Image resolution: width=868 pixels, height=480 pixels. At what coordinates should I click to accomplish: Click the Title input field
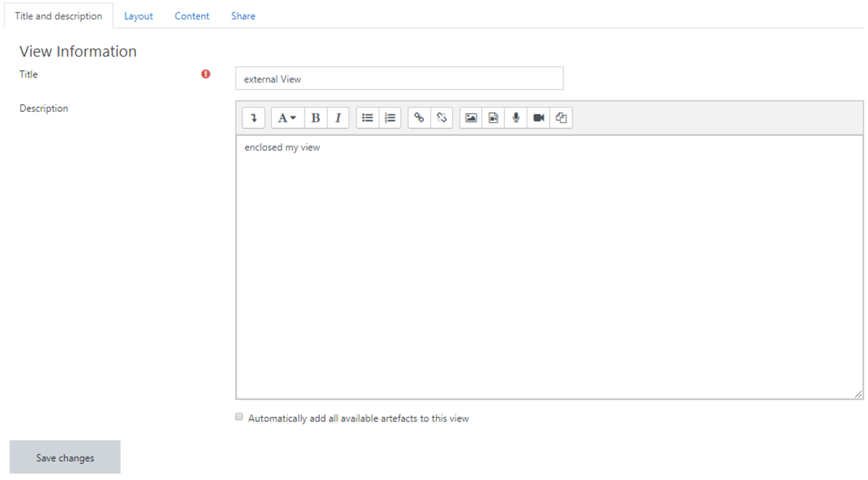(399, 79)
